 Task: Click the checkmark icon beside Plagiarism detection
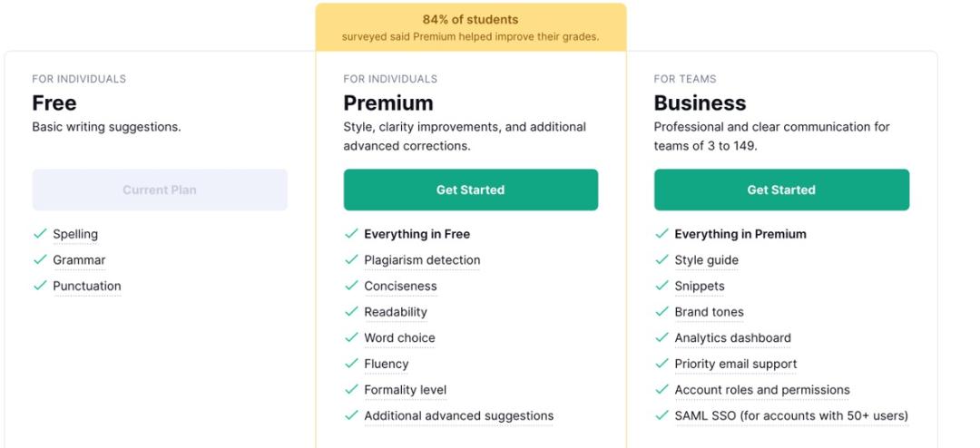[351, 260]
